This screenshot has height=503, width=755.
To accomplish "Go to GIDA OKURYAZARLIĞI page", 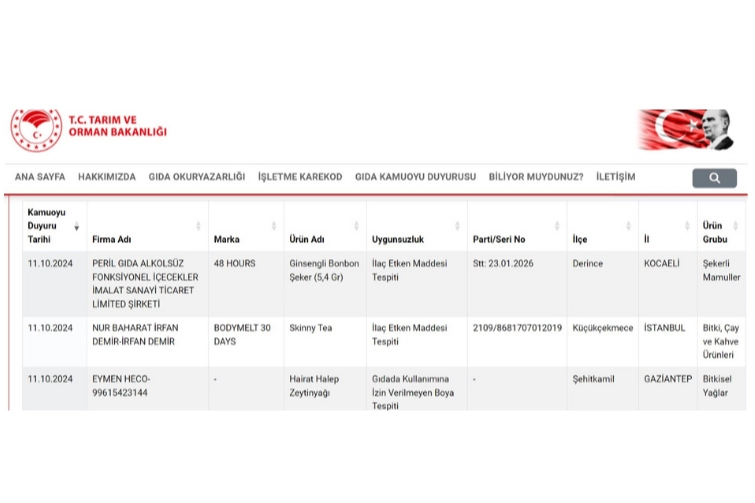I will [x=197, y=177].
